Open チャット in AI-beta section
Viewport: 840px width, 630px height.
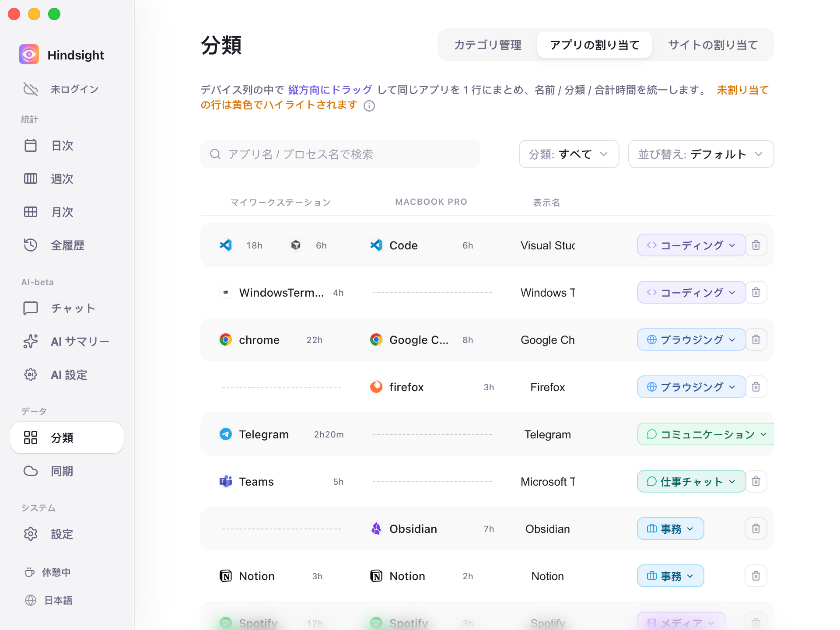coord(67,308)
